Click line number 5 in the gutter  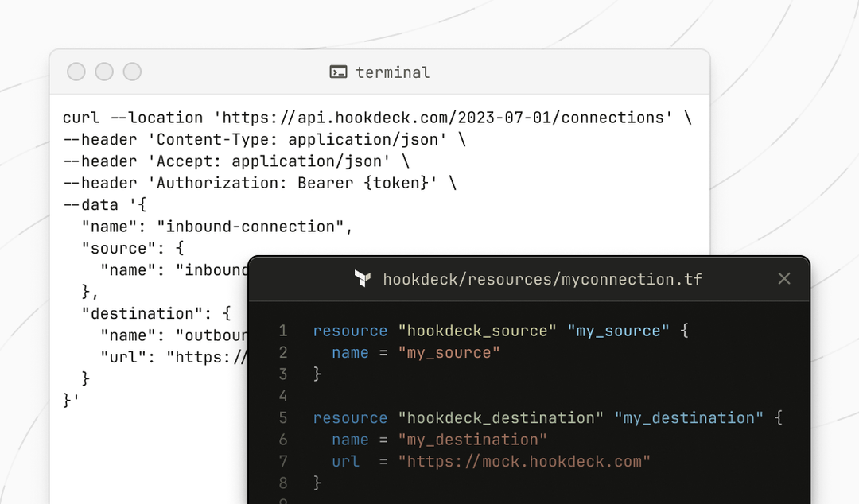[x=283, y=417]
